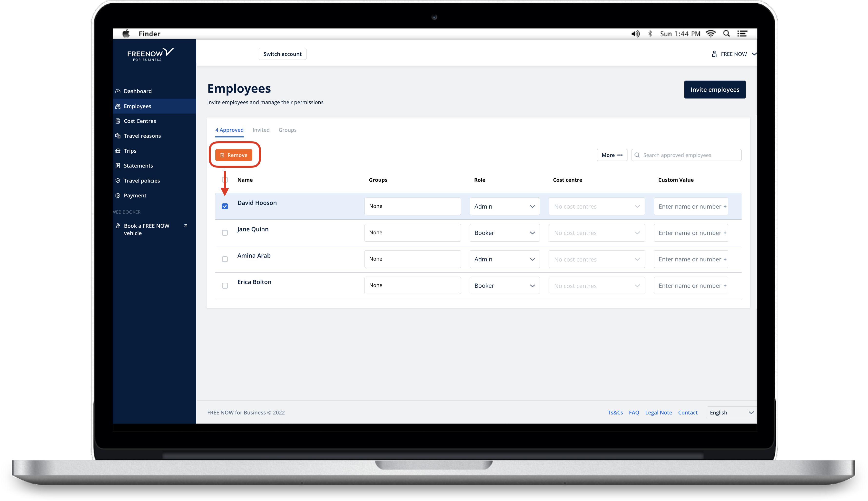Click the plus icon in Amina Arab's custom value
868x501 pixels.
[x=725, y=260]
